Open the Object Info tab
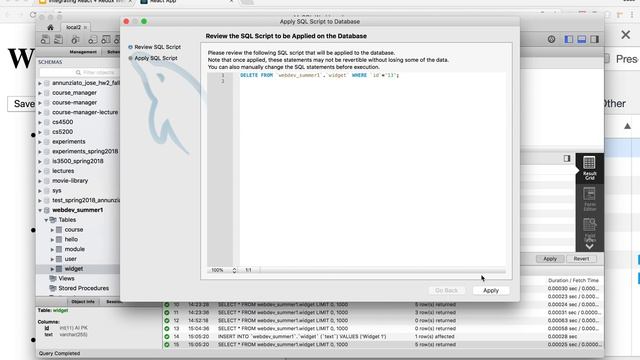The image size is (640, 360). pyautogui.click(x=83, y=302)
